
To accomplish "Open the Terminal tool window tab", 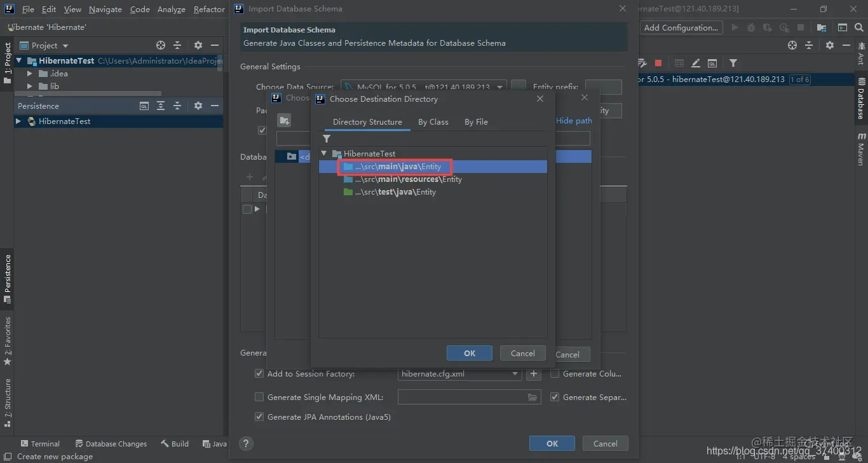I will click(x=40, y=444).
